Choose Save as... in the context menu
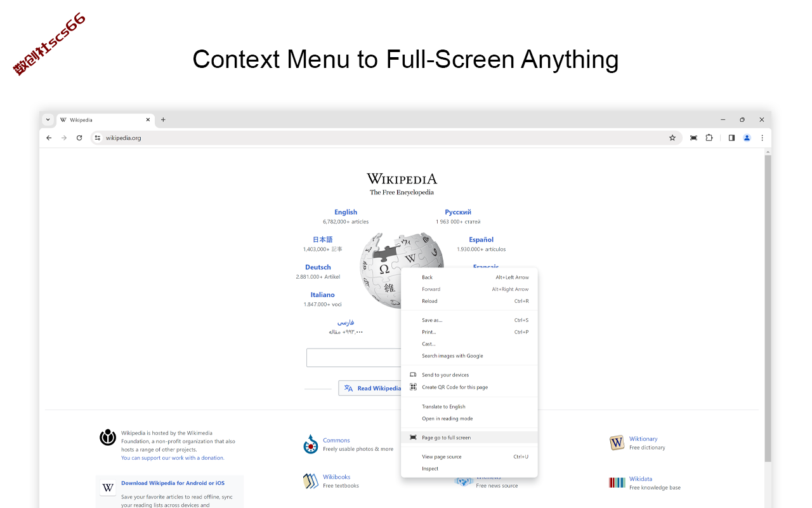Viewport: 812px width, 508px height. 469,320
